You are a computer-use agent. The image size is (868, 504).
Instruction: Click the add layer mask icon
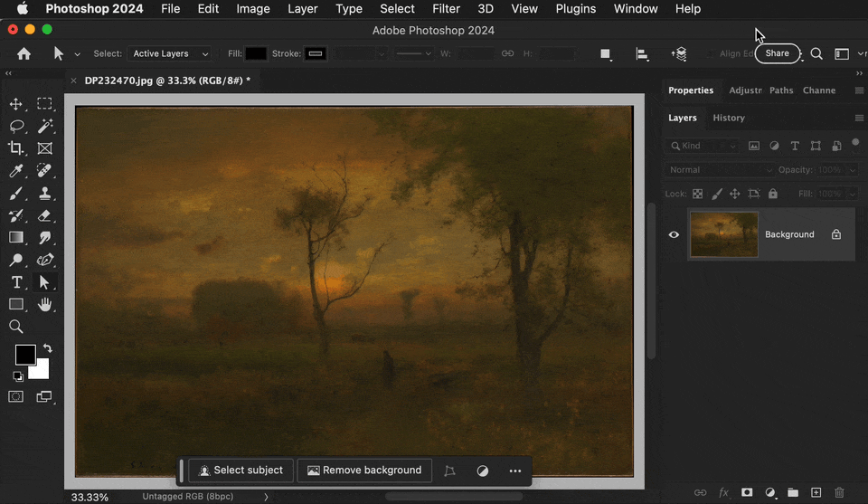click(747, 492)
